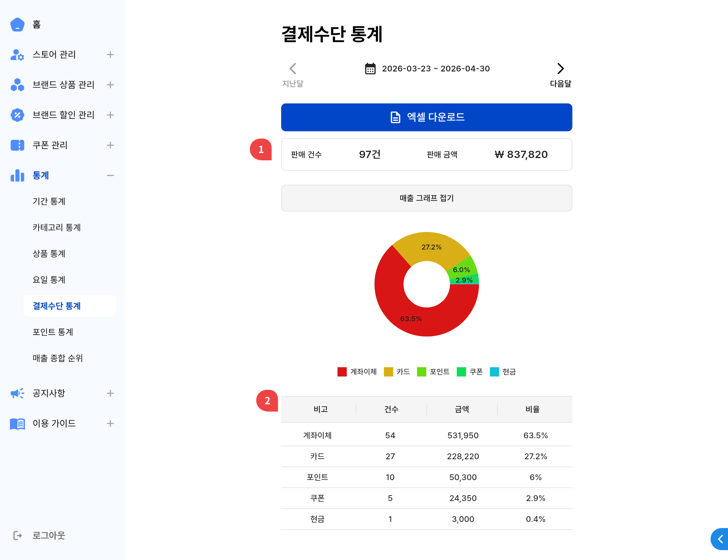The height and width of the screenshot is (560, 728).
Task: Expand the 스토어 관리 menu plus
Action: click(110, 55)
